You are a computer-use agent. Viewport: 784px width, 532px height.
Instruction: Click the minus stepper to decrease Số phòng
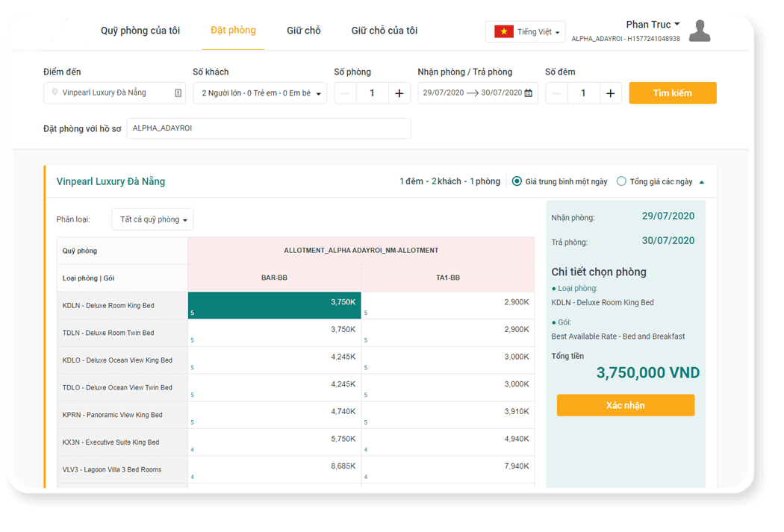pos(344,93)
